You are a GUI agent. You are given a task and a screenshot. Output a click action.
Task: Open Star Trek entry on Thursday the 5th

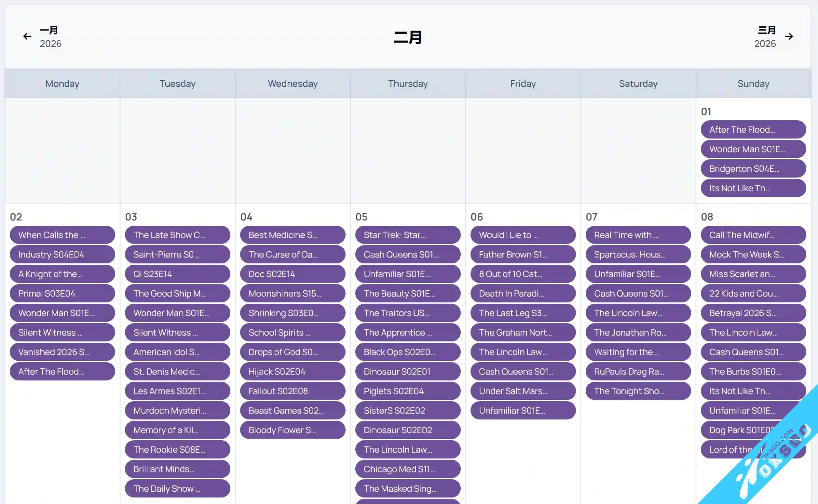click(x=407, y=235)
